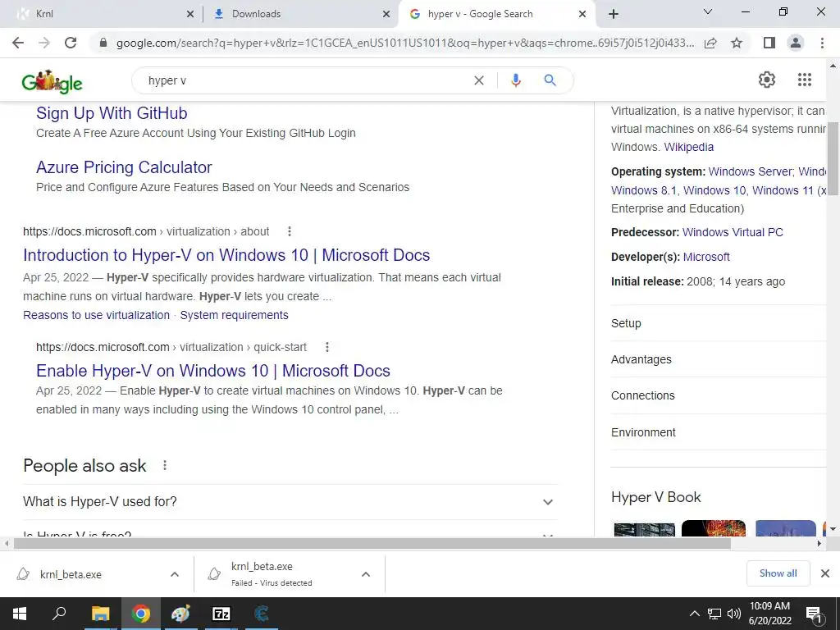Image resolution: width=840 pixels, height=630 pixels.
Task: Open the Windows Virtual PC predecessor link
Action: pos(733,232)
